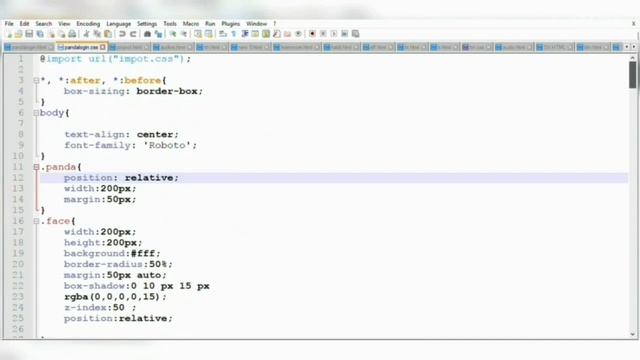The height and width of the screenshot is (360, 640).
Task: Collapse the body rule fold marker
Action: tap(36, 113)
